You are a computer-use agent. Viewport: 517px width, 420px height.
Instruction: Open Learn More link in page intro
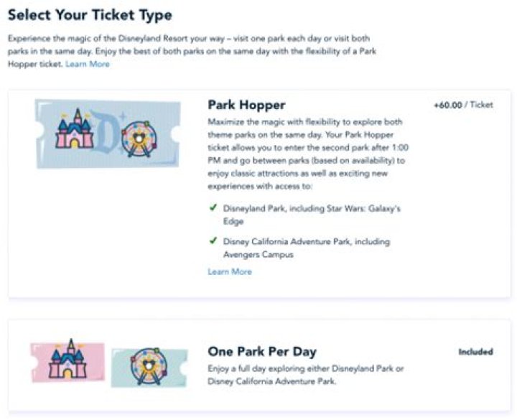[88, 64]
